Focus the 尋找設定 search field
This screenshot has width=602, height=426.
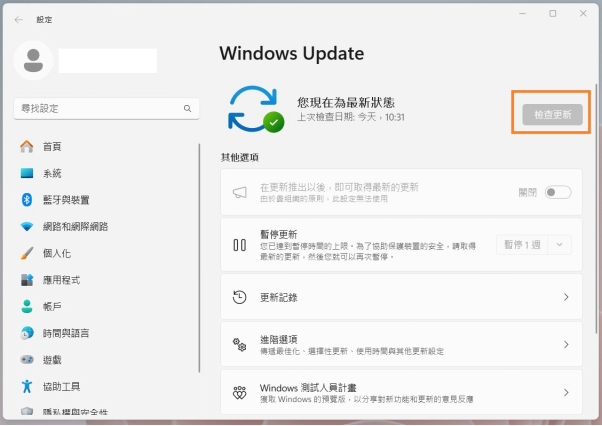click(106, 109)
